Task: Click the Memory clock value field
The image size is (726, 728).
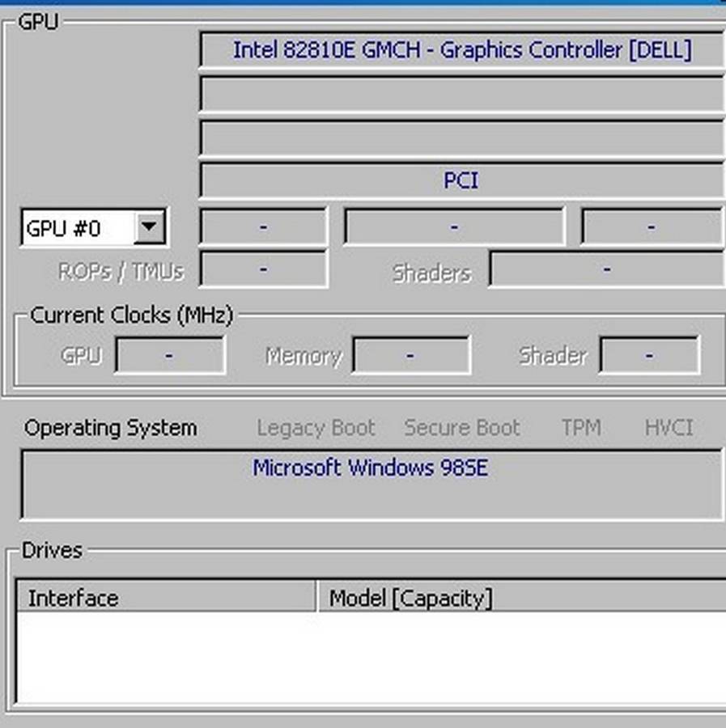Action: pos(411,354)
